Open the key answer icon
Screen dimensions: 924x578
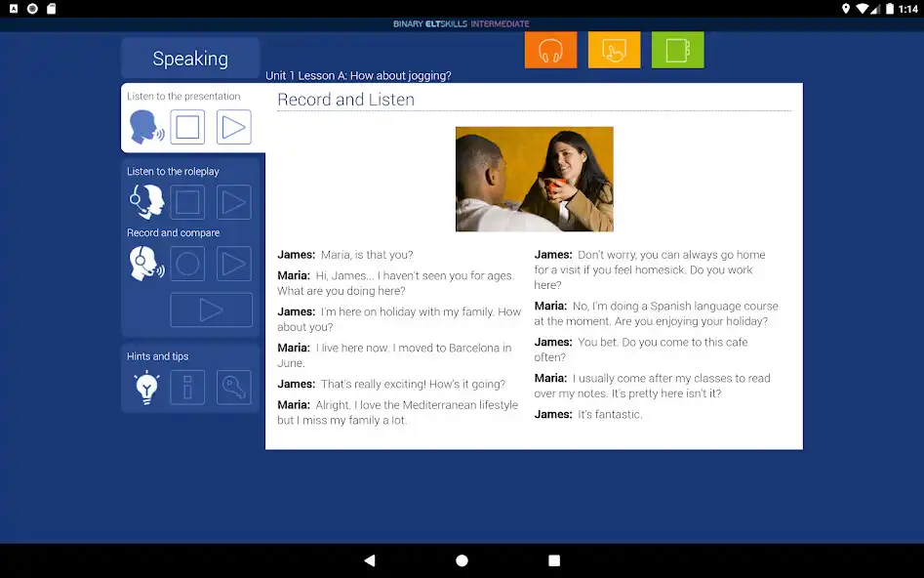point(233,388)
